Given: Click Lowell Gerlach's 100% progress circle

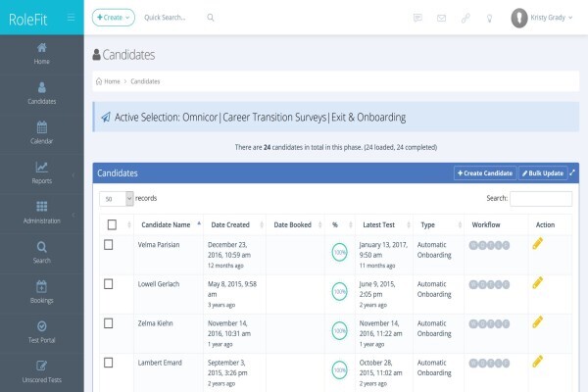Looking at the screenshot, I should [x=339, y=291].
